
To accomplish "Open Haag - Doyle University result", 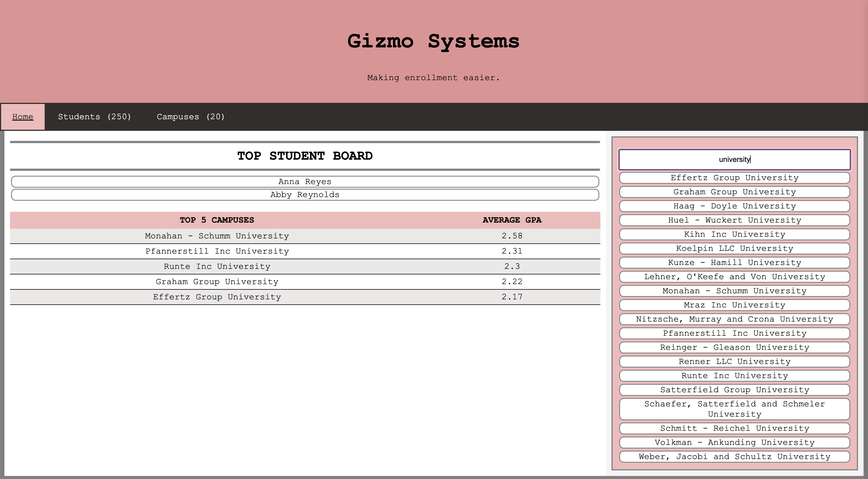I will (734, 206).
